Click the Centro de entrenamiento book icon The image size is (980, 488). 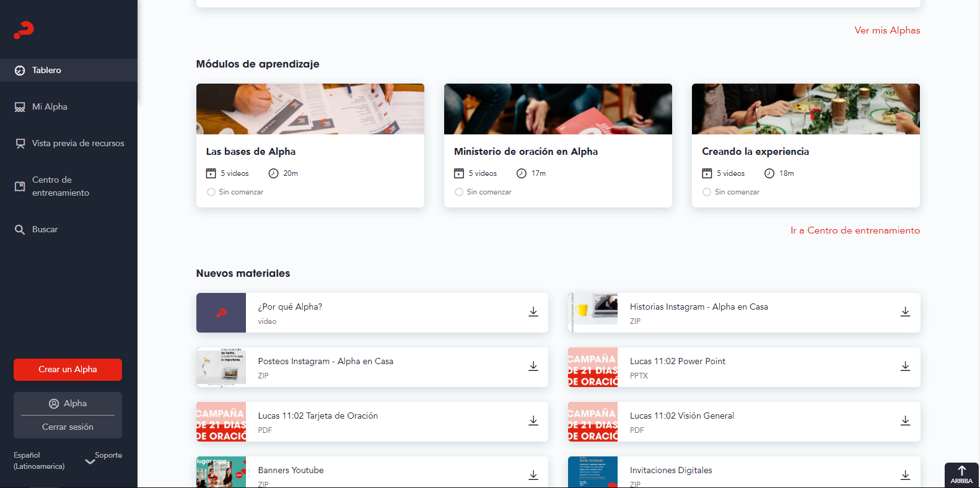click(x=20, y=186)
